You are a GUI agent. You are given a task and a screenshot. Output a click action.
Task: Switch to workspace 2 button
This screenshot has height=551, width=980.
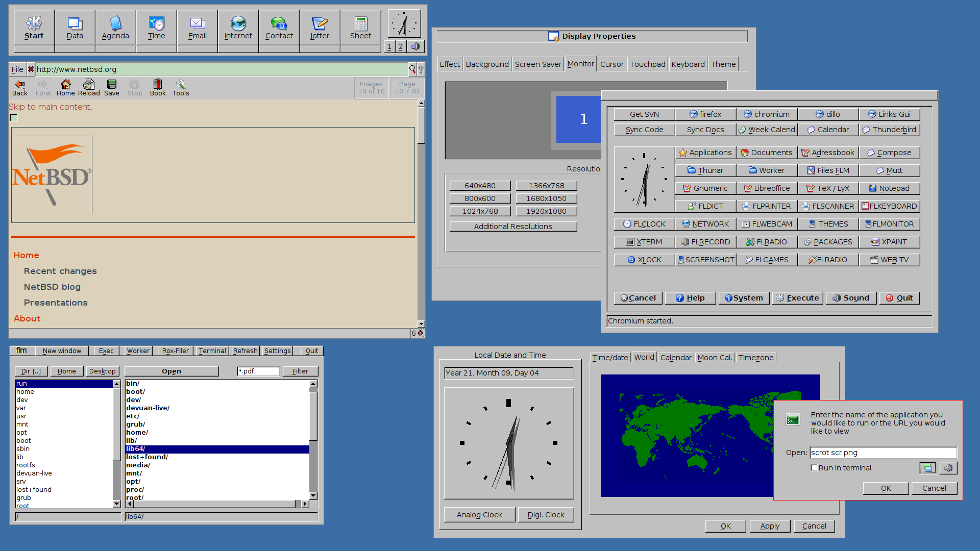[x=401, y=46]
